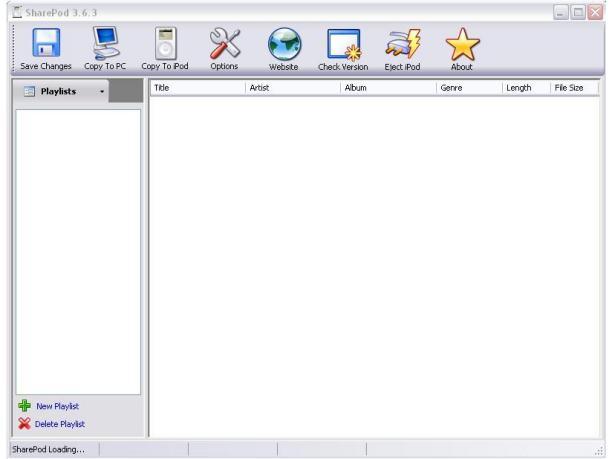Run Check Version window icon
The image size is (612, 459).
click(344, 44)
